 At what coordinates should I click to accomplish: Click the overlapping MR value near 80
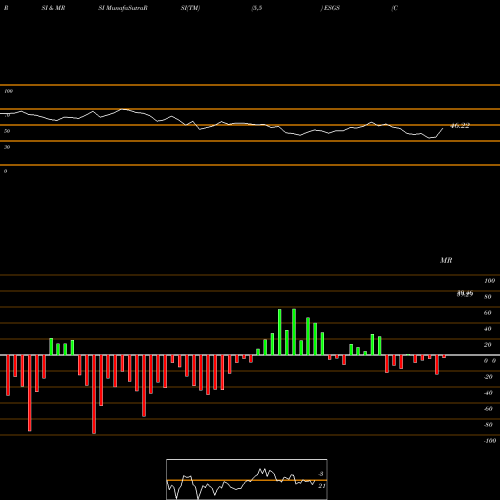(465, 294)
